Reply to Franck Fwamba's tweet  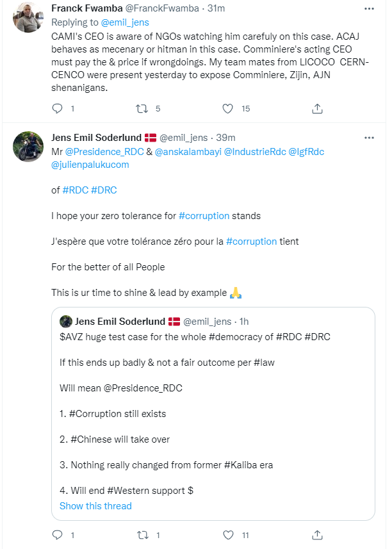[58, 109]
